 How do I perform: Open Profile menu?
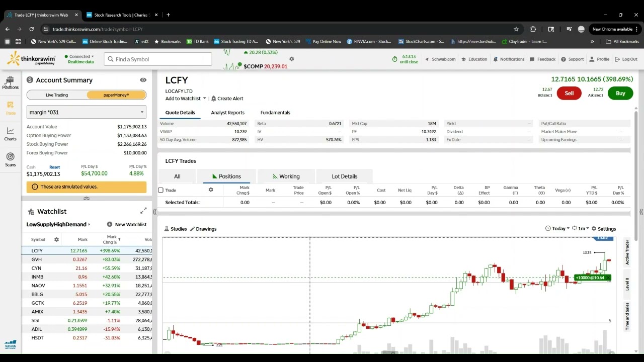(600, 59)
